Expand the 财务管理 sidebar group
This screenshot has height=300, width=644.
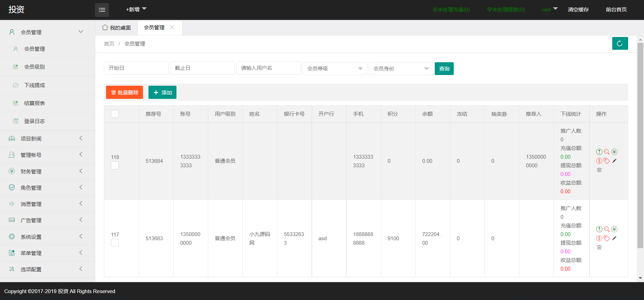pos(47,171)
